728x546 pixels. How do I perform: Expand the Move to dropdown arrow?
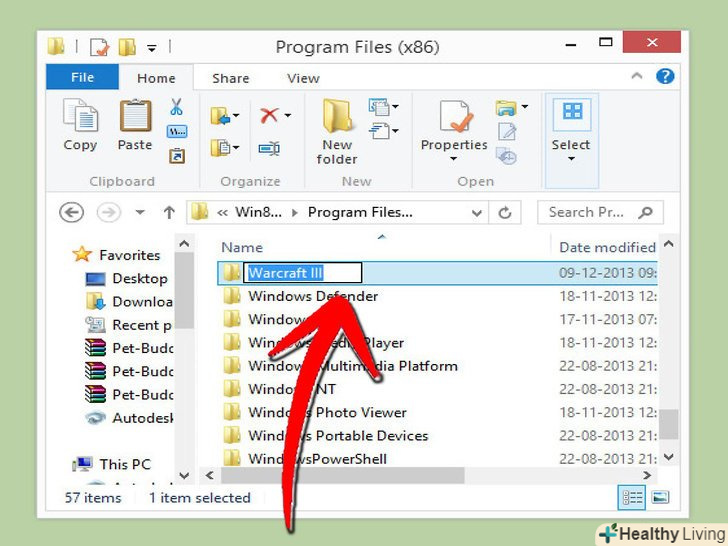[236, 115]
